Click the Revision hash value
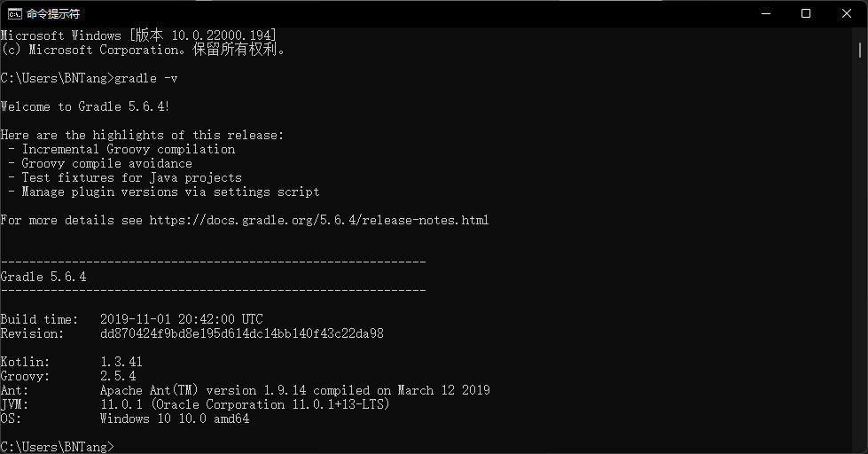 [x=242, y=334]
